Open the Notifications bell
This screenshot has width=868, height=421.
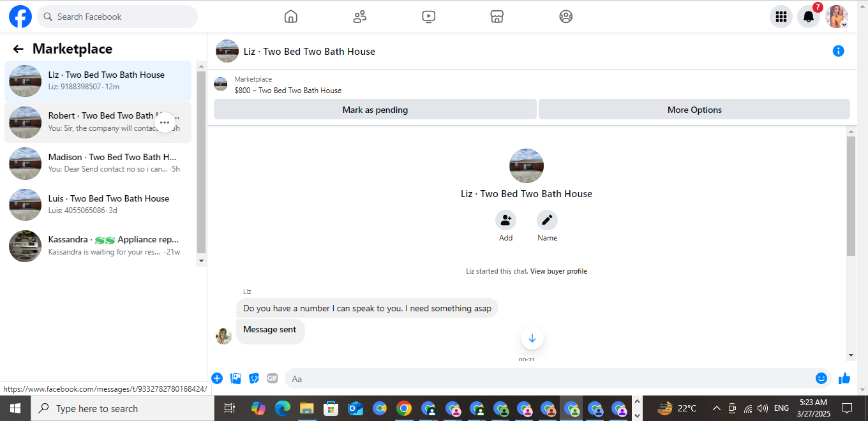tap(809, 17)
